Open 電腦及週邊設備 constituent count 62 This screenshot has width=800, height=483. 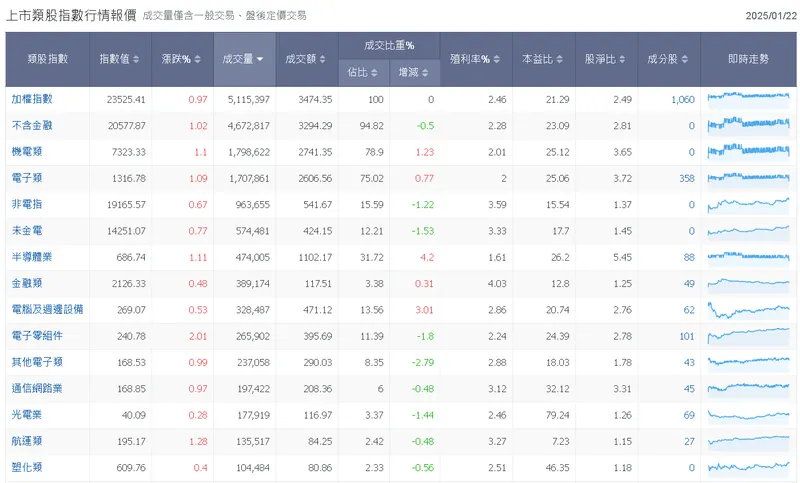(x=689, y=310)
